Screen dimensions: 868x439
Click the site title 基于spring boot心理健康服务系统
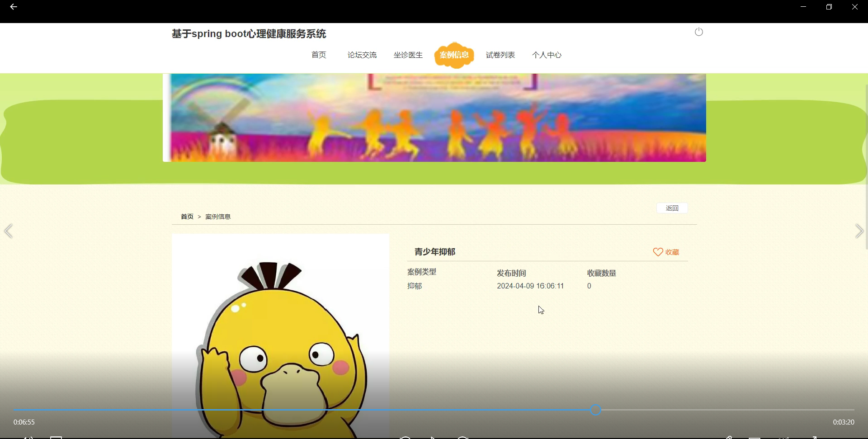[249, 34]
